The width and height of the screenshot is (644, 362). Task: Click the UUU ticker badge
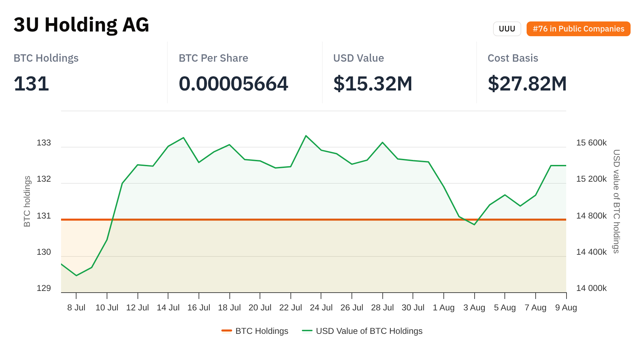507,29
